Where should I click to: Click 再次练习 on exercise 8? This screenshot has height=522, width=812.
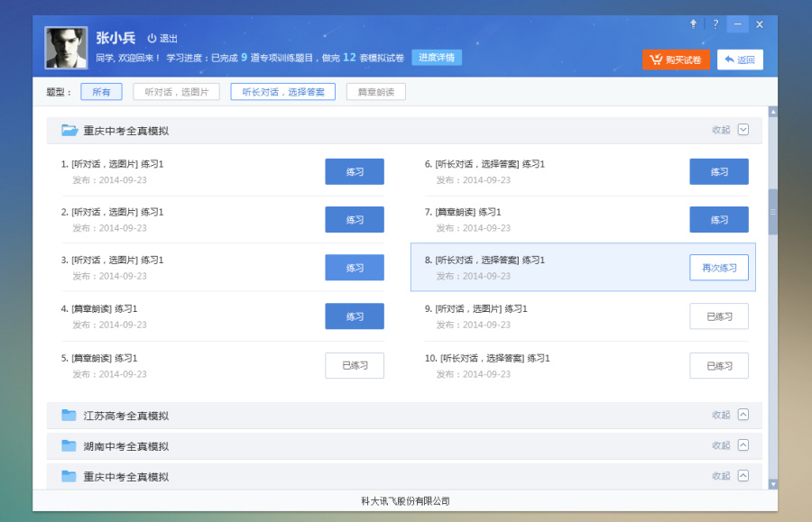pos(719,267)
